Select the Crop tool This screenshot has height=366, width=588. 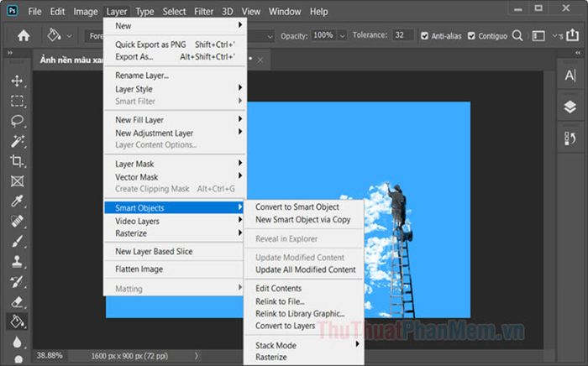coord(17,161)
